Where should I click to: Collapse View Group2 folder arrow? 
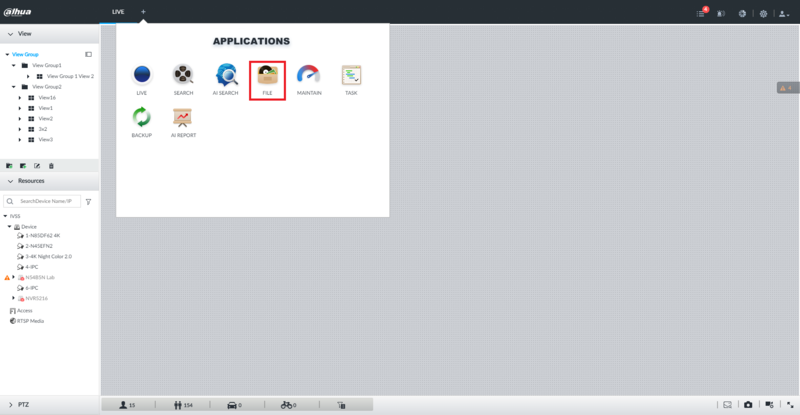point(14,87)
